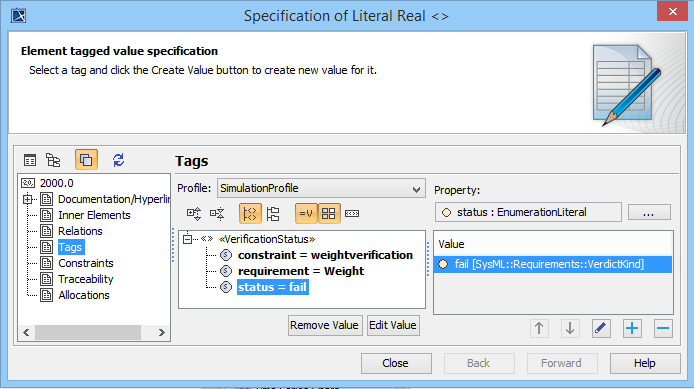
Task: Open the Constraints section
Action: (x=86, y=263)
